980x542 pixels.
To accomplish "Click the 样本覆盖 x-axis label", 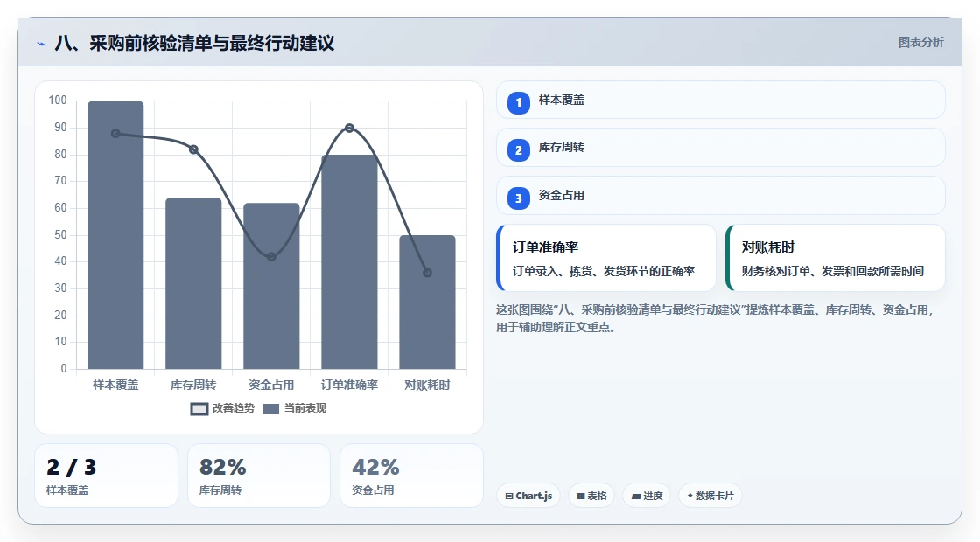I will (x=115, y=386).
